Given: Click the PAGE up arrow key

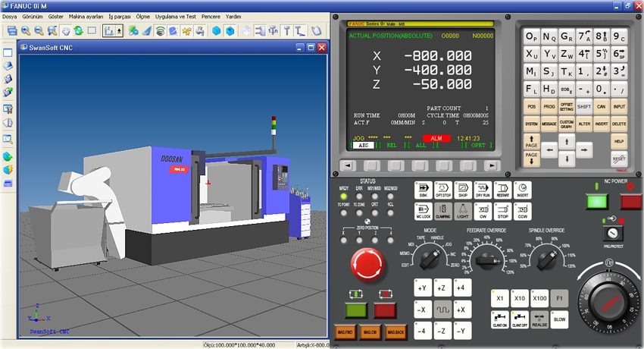Looking at the screenshot, I should pos(531,141).
